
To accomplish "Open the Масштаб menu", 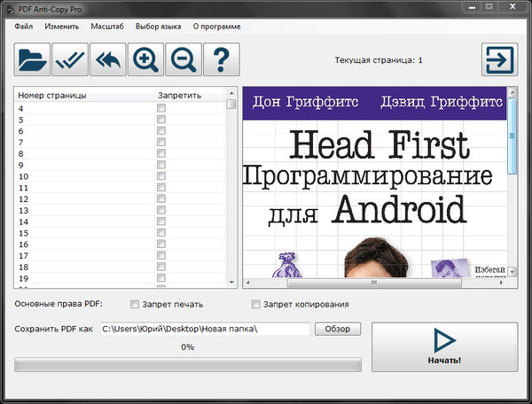I will point(107,27).
